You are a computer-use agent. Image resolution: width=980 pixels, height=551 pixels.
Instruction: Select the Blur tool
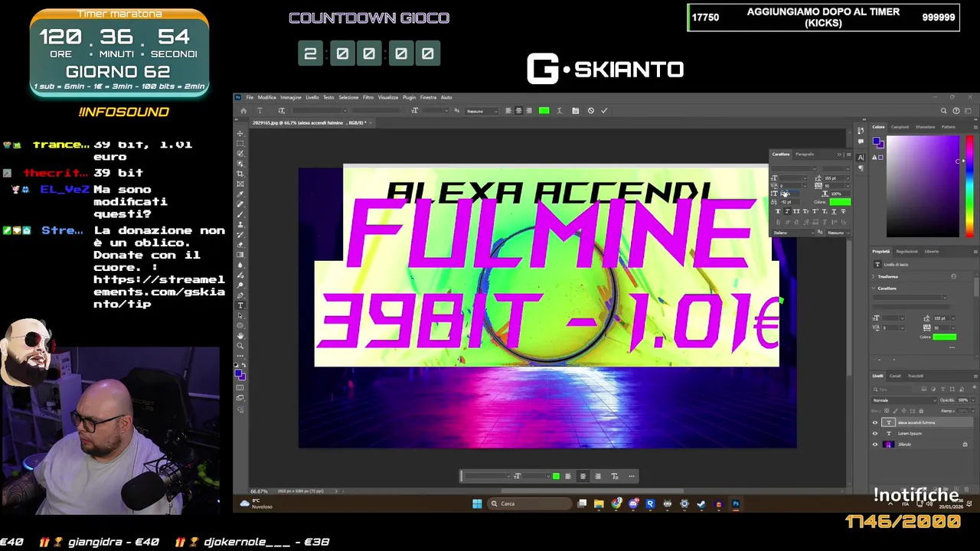pos(240,265)
